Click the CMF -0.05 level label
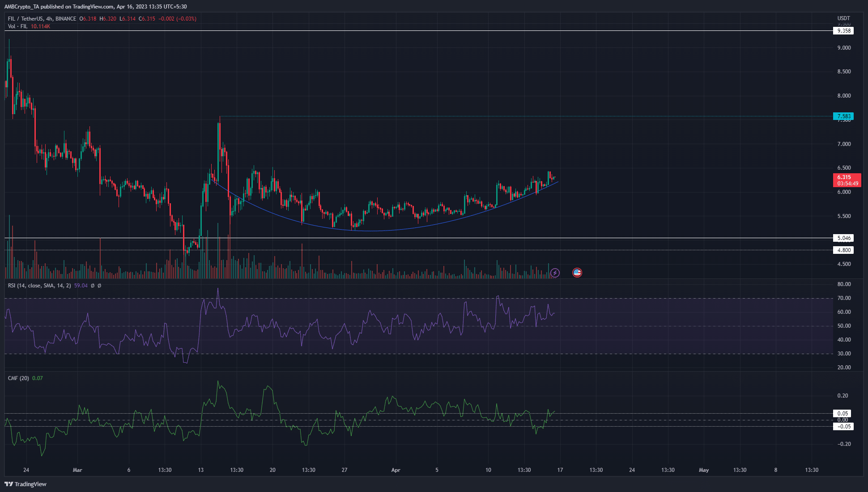 pos(844,427)
